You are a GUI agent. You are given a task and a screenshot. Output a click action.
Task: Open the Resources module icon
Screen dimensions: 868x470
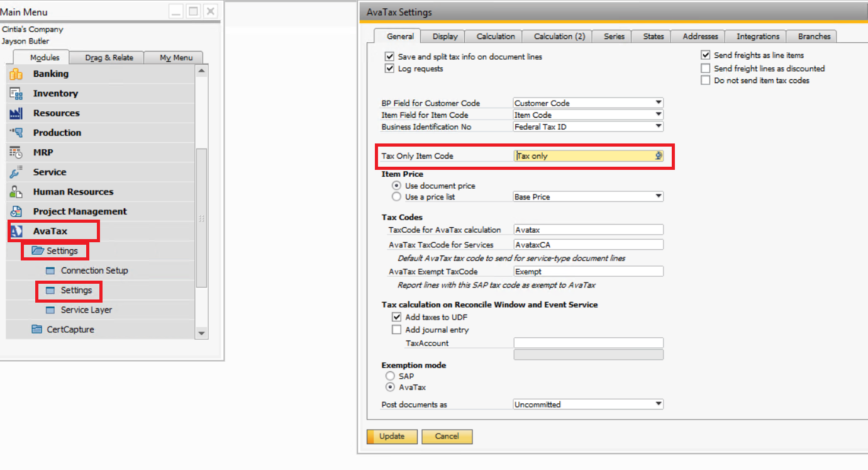(x=16, y=113)
